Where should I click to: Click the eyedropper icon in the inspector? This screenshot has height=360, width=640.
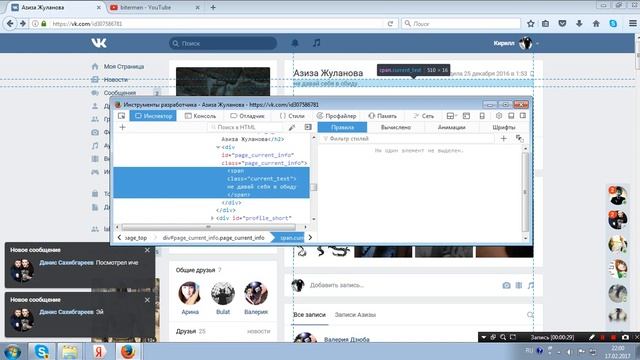[292, 127]
